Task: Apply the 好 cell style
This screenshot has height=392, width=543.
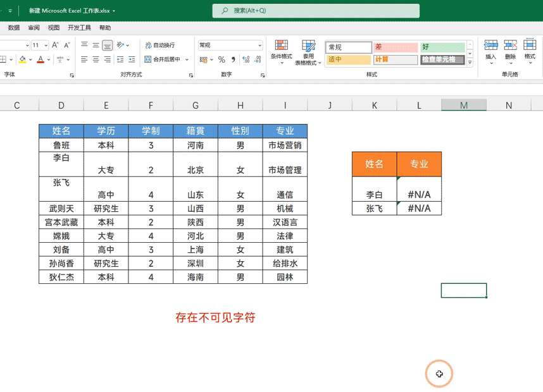Action: point(442,47)
